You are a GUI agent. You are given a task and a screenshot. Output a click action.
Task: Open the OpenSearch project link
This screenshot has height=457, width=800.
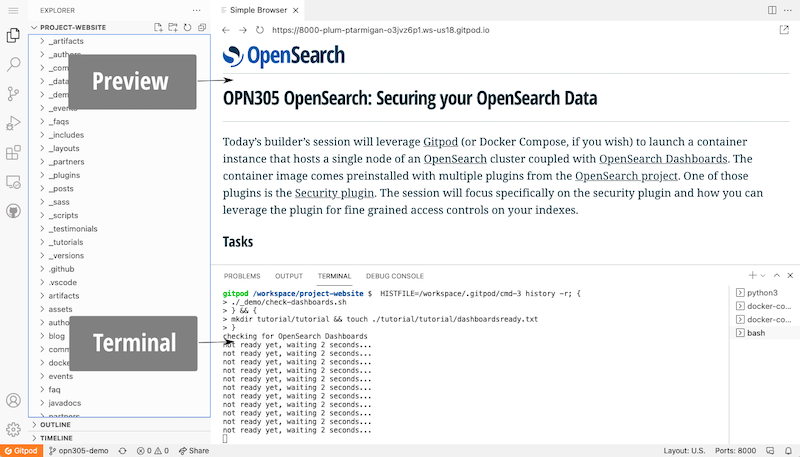click(x=626, y=176)
